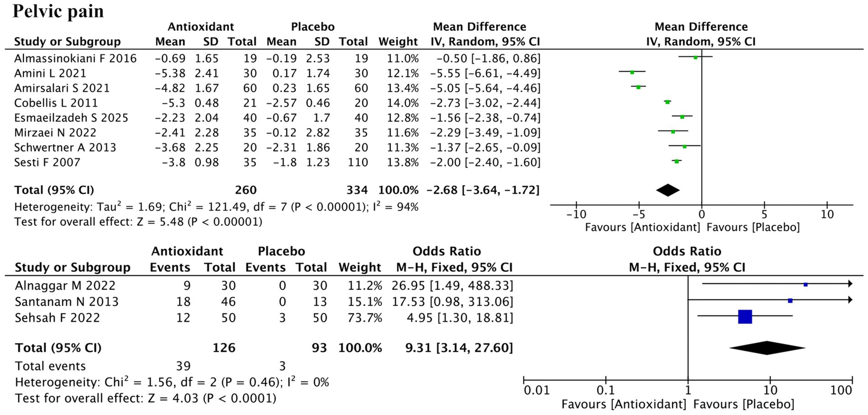Click the Sesti F 2007 study row label
The height and width of the screenshot is (415, 868).
pos(47,162)
